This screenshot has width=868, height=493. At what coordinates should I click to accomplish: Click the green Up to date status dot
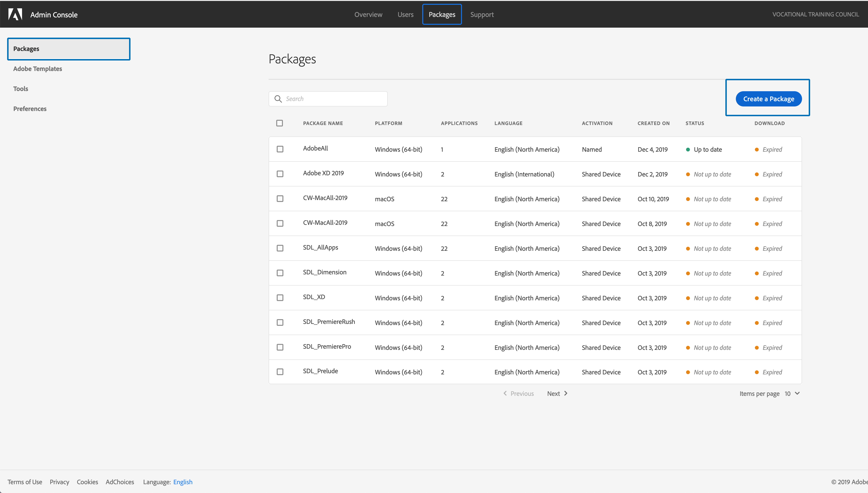click(x=687, y=150)
